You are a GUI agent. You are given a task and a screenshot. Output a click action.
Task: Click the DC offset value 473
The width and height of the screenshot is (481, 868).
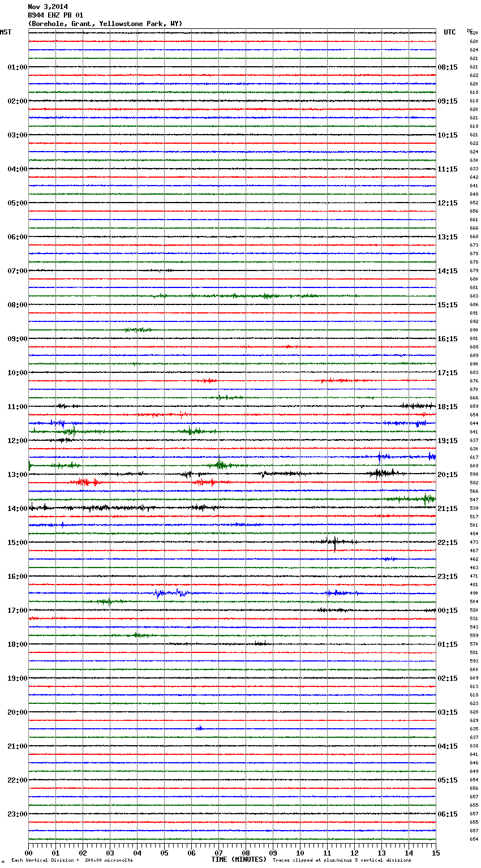click(474, 543)
